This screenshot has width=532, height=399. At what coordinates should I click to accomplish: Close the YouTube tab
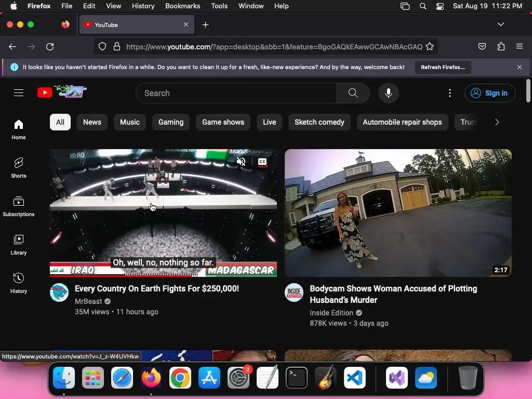coord(186,24)
